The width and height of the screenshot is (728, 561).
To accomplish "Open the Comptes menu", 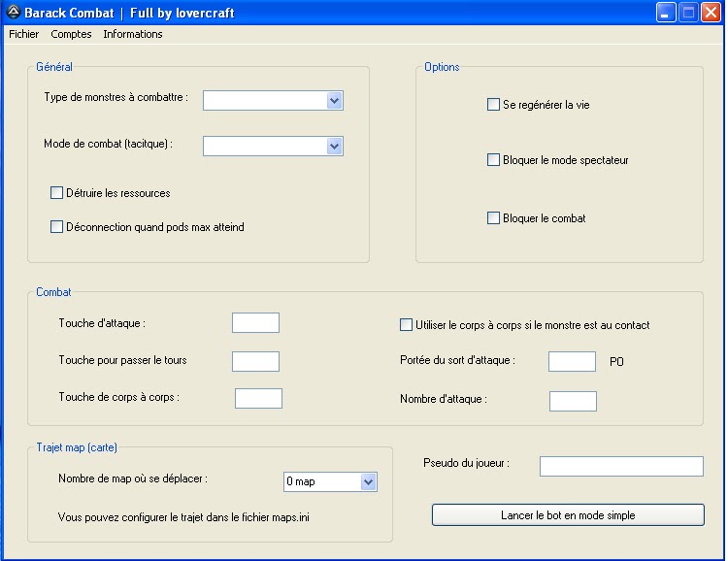I will 71,34.
